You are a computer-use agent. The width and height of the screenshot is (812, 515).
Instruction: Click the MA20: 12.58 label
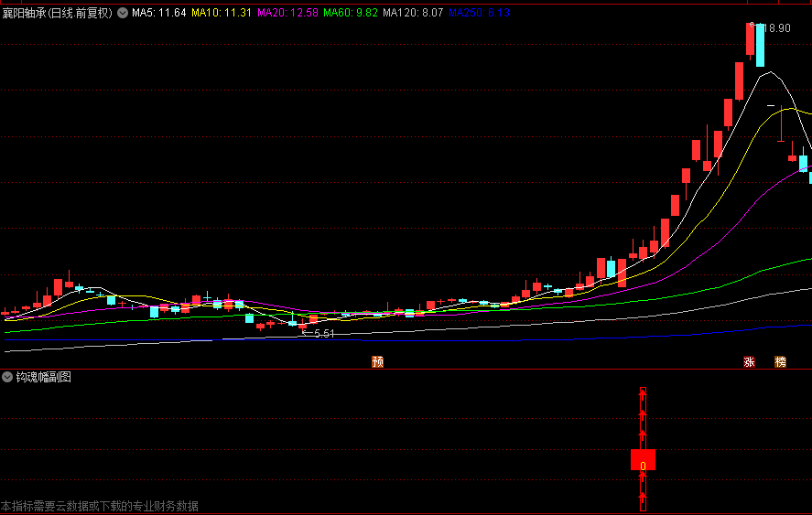click(x=287, y=13)
